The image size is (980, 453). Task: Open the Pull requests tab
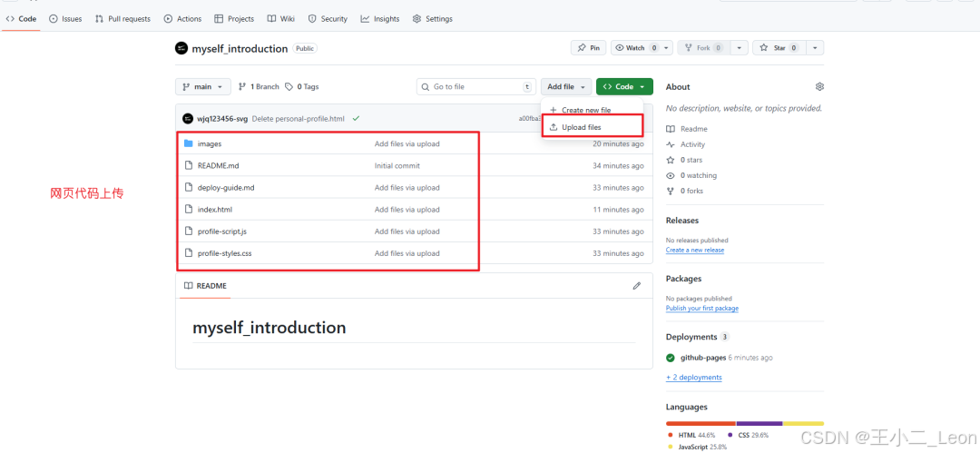coord(123,19)
